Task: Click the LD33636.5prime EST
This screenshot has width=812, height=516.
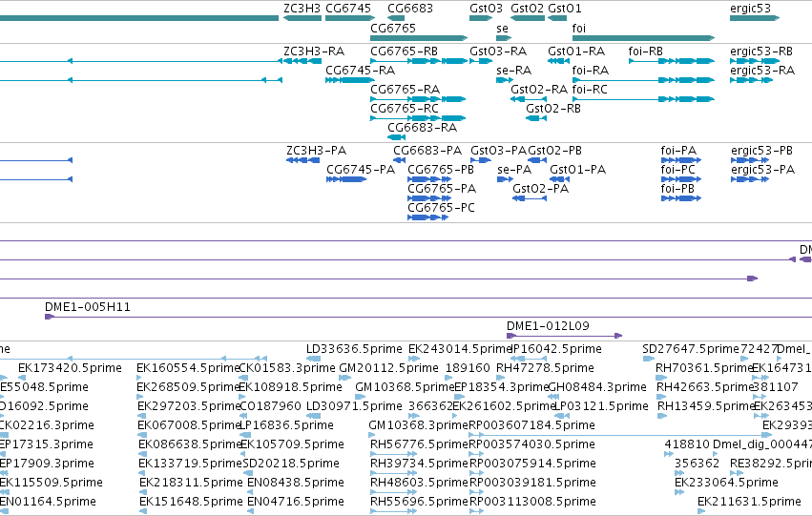Action: coord(313,359)
